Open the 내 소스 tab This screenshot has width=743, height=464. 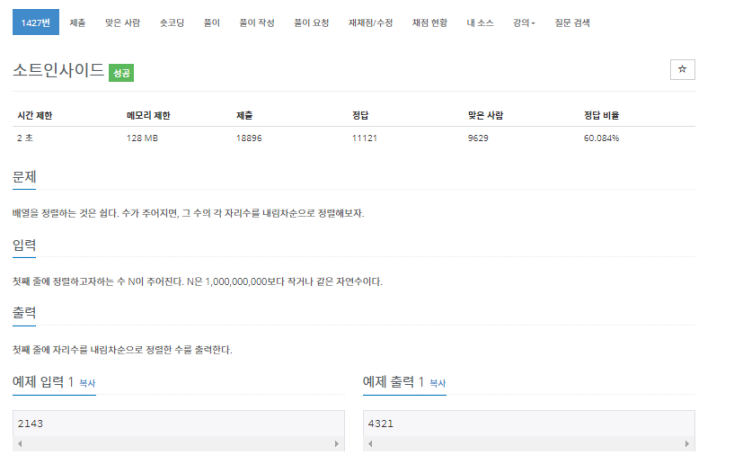pos(480,23)
